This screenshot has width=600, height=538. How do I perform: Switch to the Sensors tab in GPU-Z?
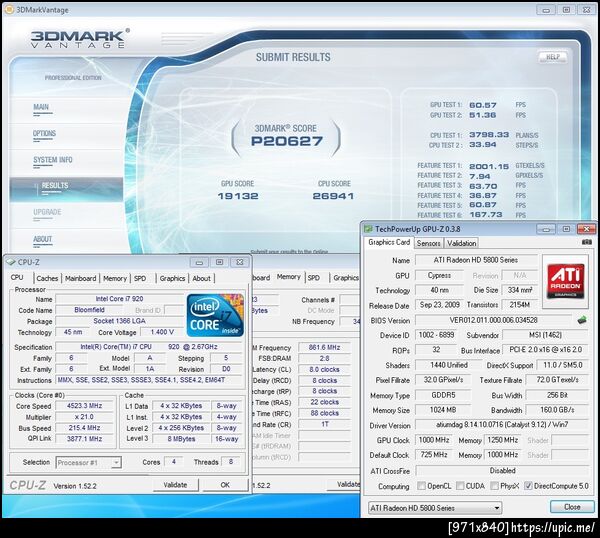tap(428, 243)
